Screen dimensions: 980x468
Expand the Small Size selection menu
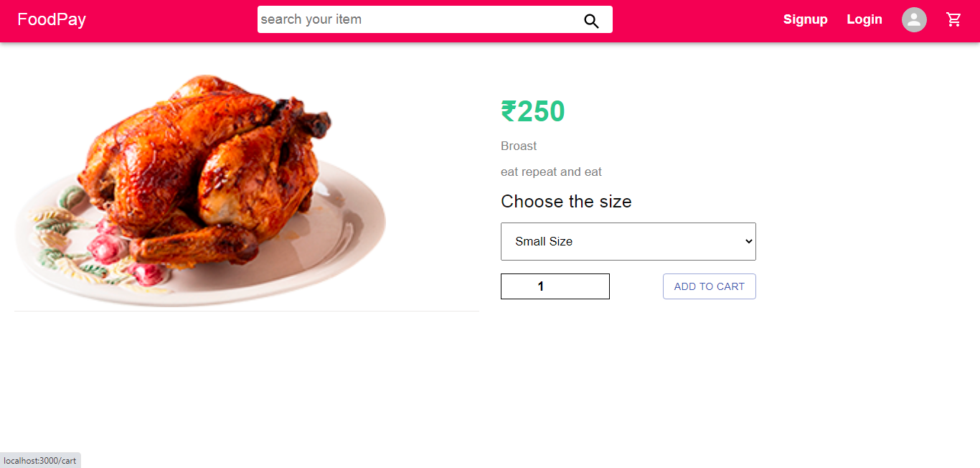(x=628, y=241)
